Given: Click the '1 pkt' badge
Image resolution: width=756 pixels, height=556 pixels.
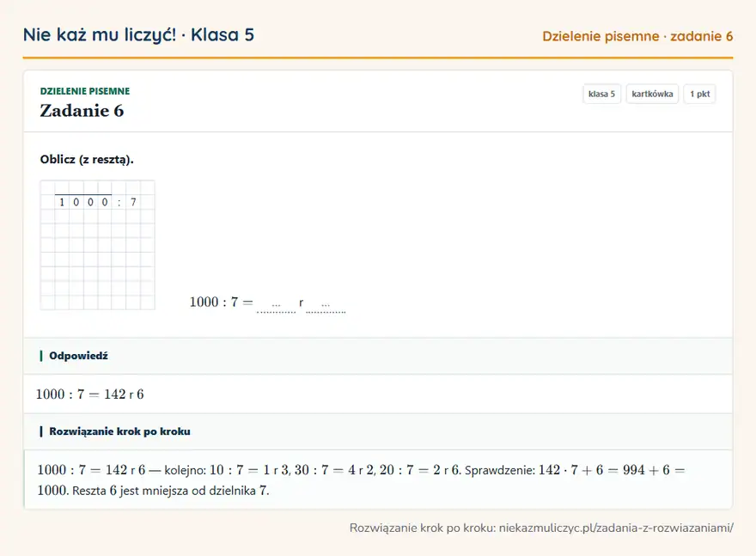Looking at the screenshot, I should click(699, 94).
